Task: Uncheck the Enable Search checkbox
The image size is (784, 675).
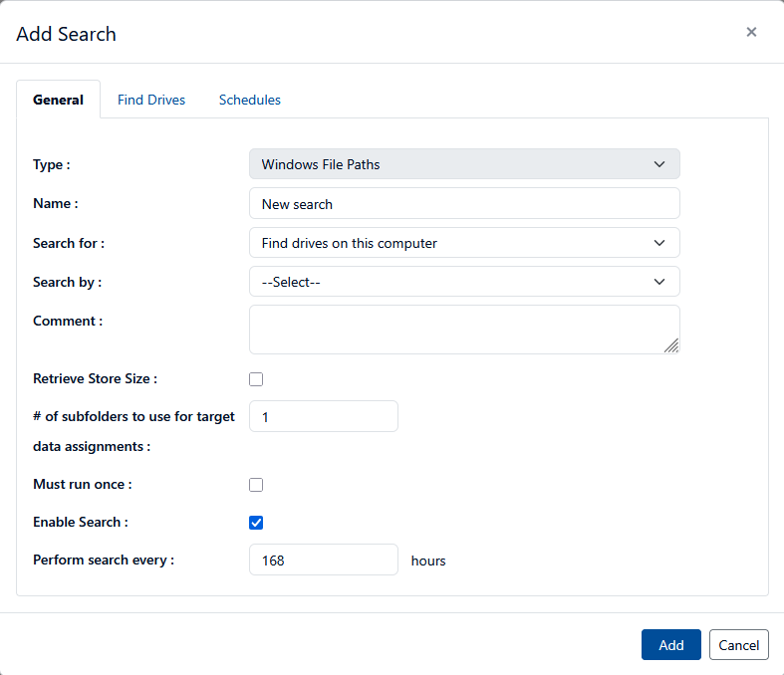Action: (256, 523)
